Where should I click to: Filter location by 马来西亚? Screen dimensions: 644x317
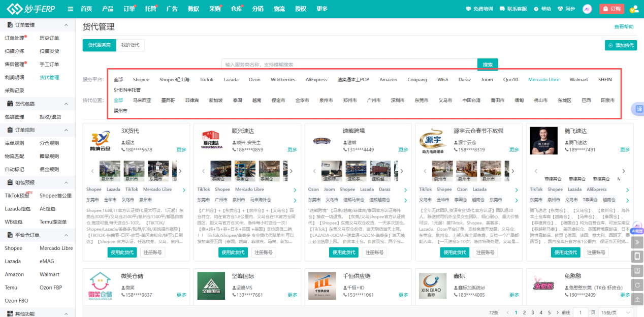coord(142,100)
